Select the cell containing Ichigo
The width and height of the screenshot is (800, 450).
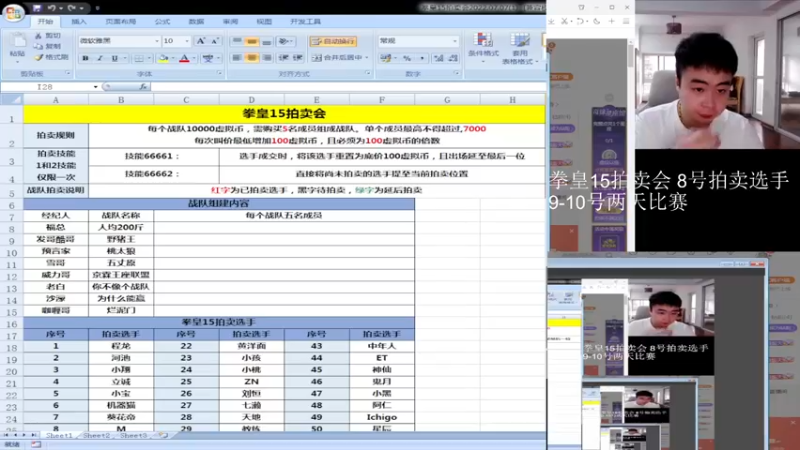tap(382, 417)
